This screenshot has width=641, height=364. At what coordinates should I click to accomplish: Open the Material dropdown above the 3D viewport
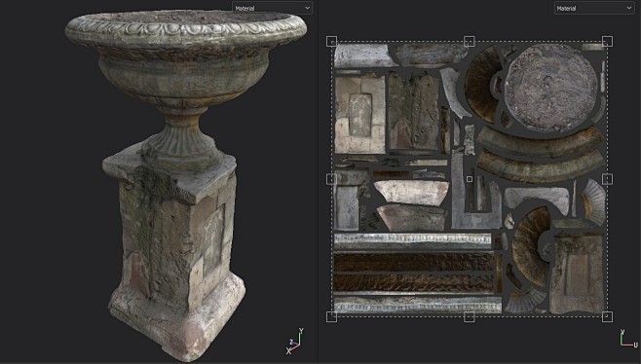[x=272, y=8]
